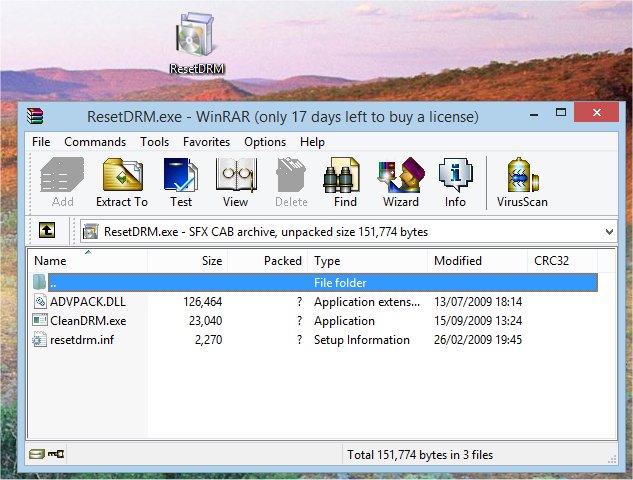Open the Tools menu
This screenshot has height=480, width=633.
[154, 142]
